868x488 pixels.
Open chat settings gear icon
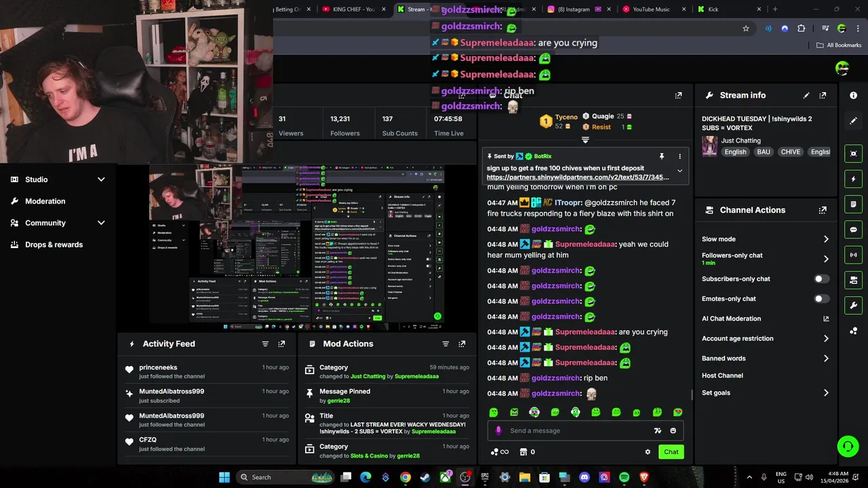tap(648, 452)
